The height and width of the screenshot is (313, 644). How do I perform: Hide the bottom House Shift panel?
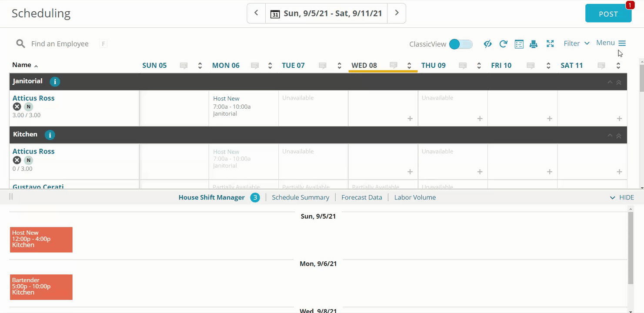coord(622,197)
